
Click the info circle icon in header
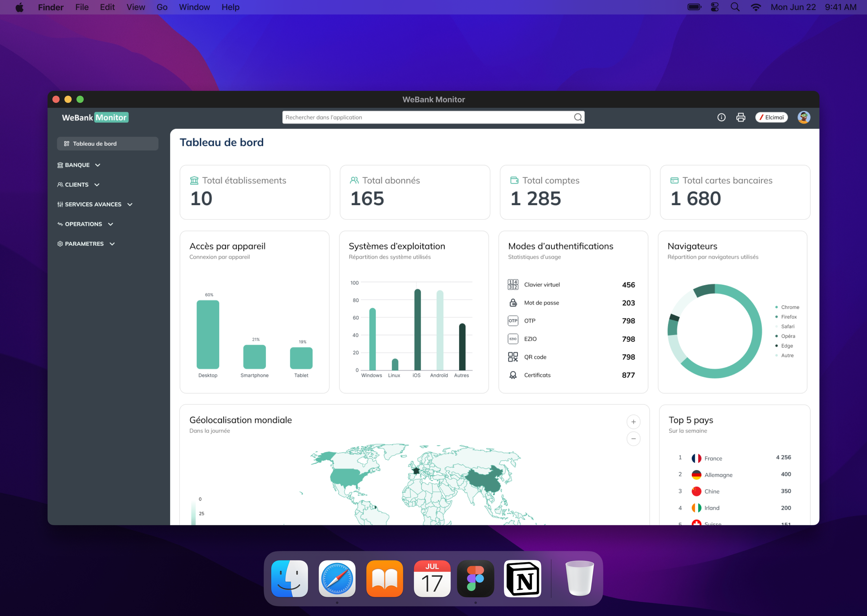(x=721, y=117)
